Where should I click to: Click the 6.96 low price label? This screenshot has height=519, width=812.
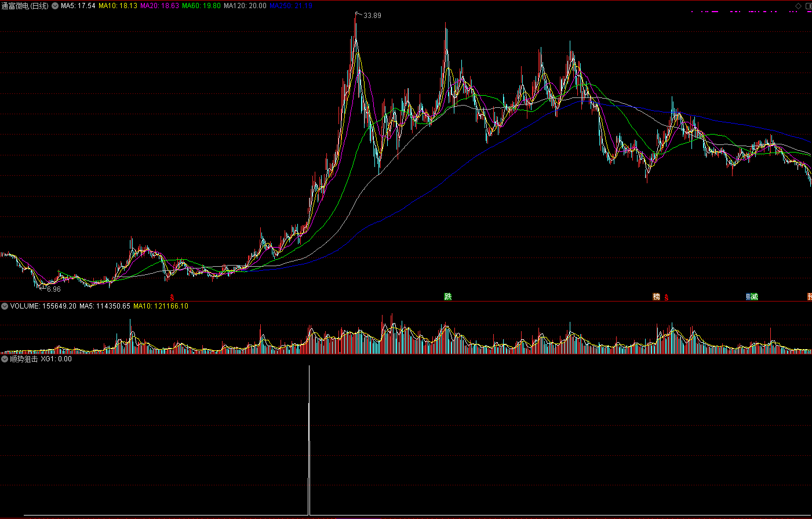[53, 289]
